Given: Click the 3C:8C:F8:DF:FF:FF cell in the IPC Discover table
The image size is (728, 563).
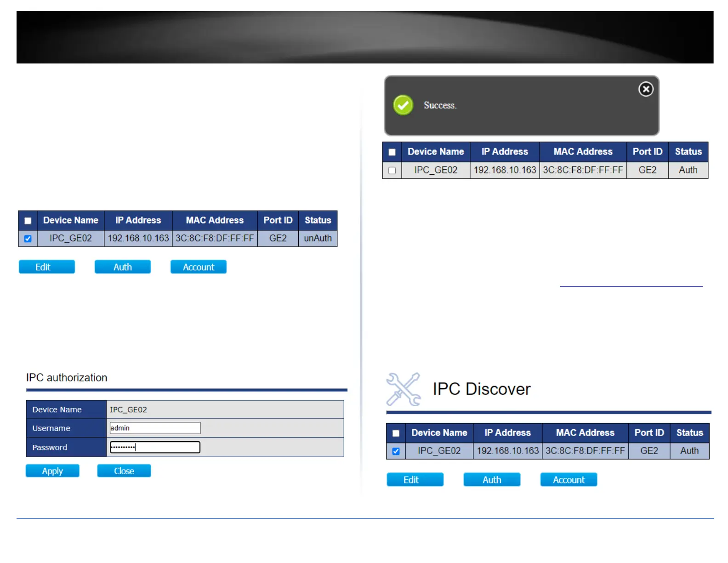Looking at the screenshot, I should 585,451.
